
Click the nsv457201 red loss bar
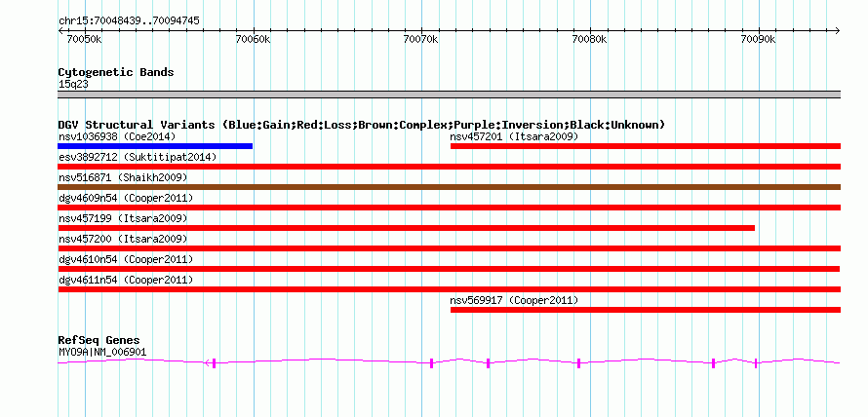pos(646,146)
